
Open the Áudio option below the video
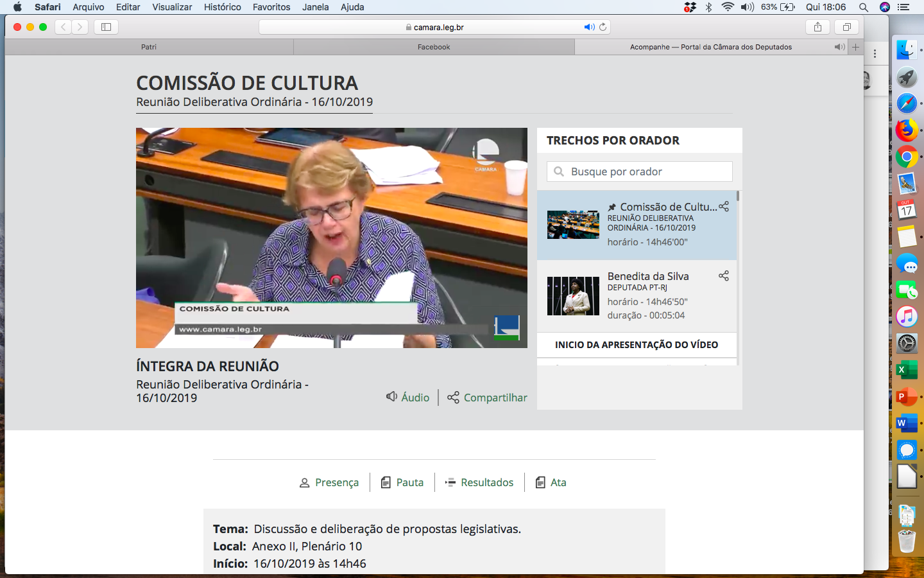pyautogui.click(x=408, y=398)
